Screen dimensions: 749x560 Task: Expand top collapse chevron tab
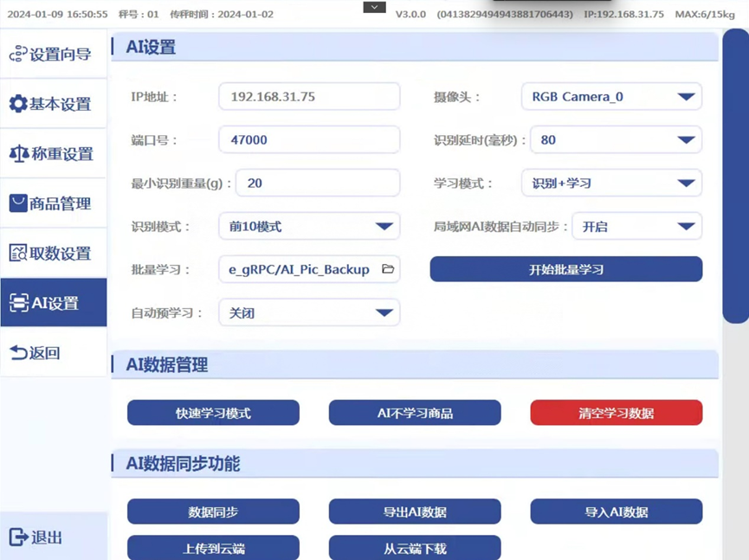point(374,8)
